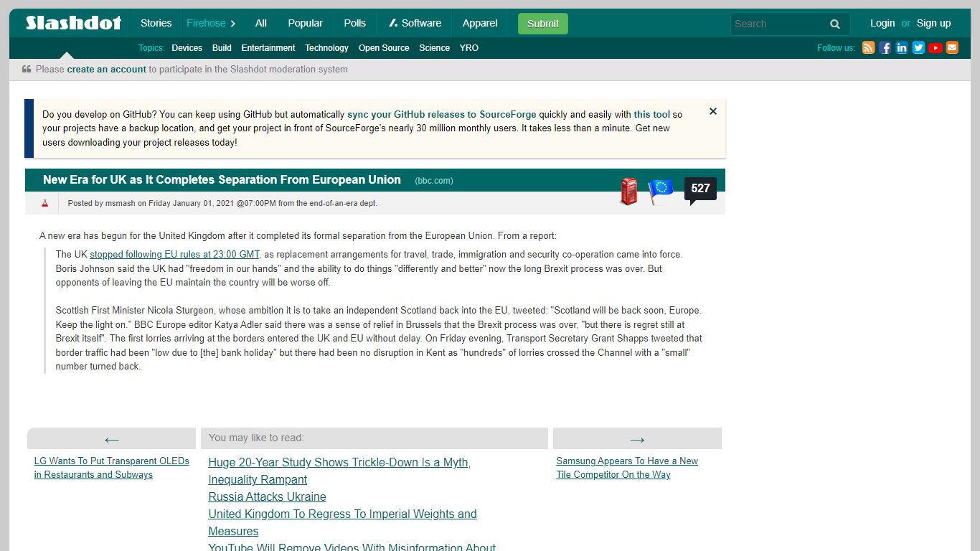Screen dimensions: 980x551
Task: Select the Science topic
Action: pos(435,48)
